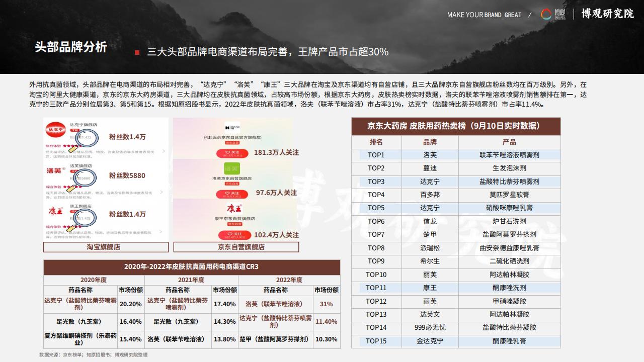Click the 97.6万人关注 caption
The image size is (644, 362).
point(276,193)
